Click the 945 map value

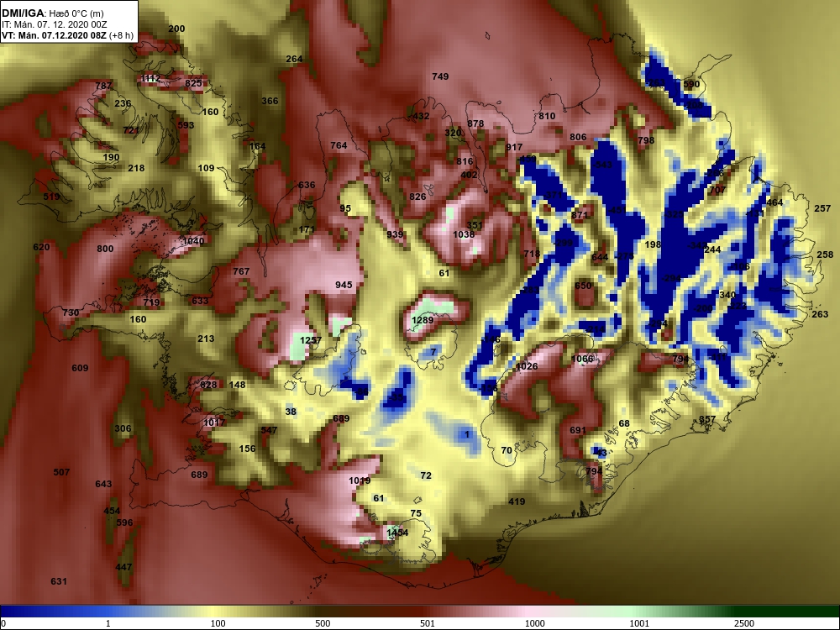344,285
